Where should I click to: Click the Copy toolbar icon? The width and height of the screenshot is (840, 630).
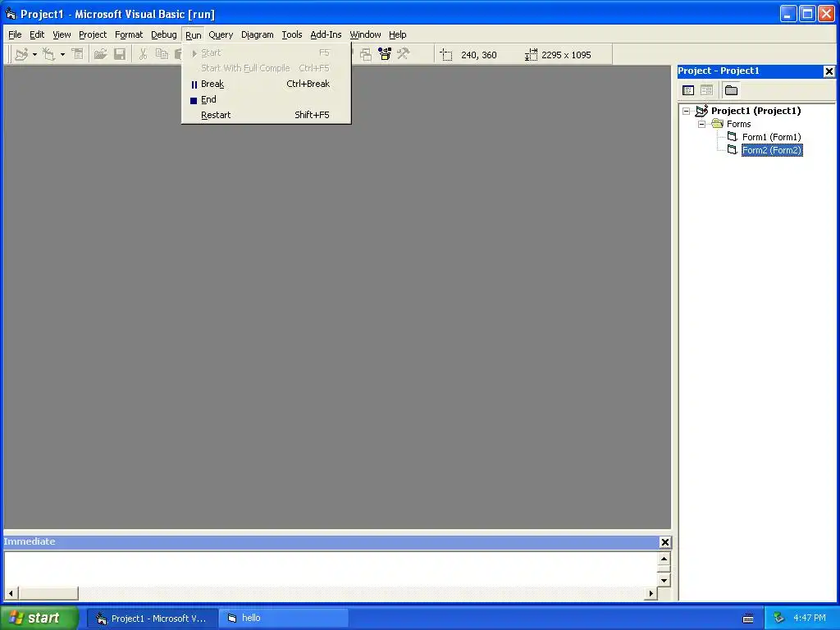click(162, 54)
